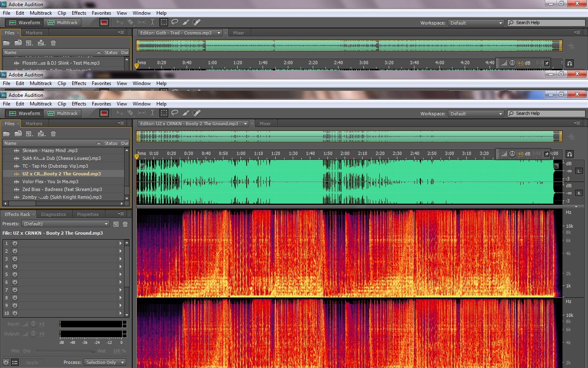Sort files by Name column header
This screenshot has height=368, width=588.
(52, 143)
